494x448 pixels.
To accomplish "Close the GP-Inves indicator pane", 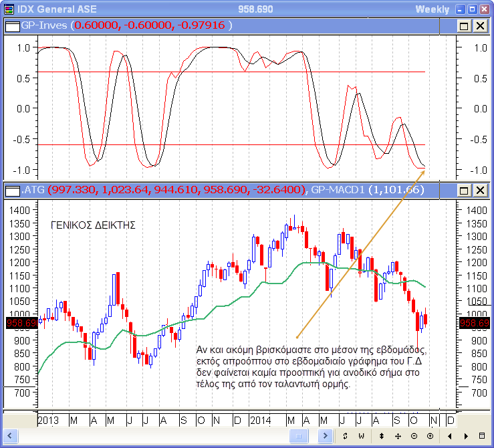I will 480,25.
